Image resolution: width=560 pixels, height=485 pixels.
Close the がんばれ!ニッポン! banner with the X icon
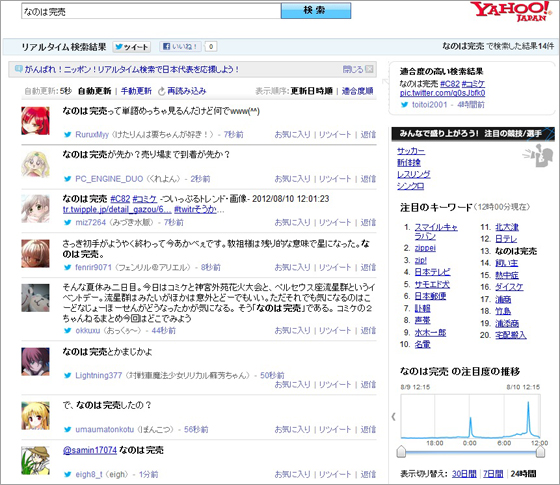370,69
